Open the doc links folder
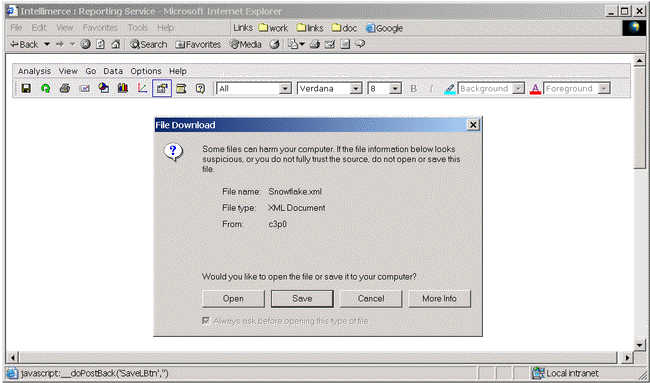This screenshot has height=383, width=650. (x=344, y=28)
